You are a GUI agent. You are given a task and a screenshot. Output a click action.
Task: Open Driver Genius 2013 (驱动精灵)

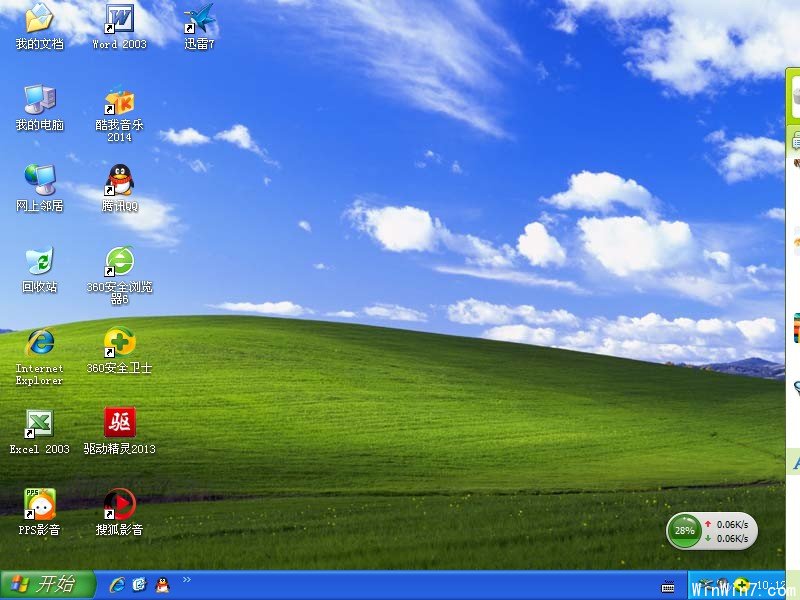119,420
